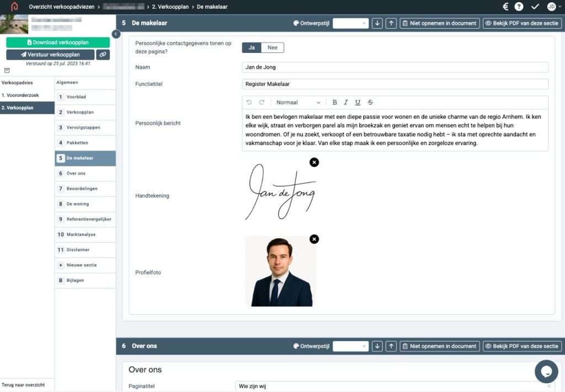565x392 pixels.
Task: Click the Paginatitel field Wie zijn wij
Action: click(395, 386)
